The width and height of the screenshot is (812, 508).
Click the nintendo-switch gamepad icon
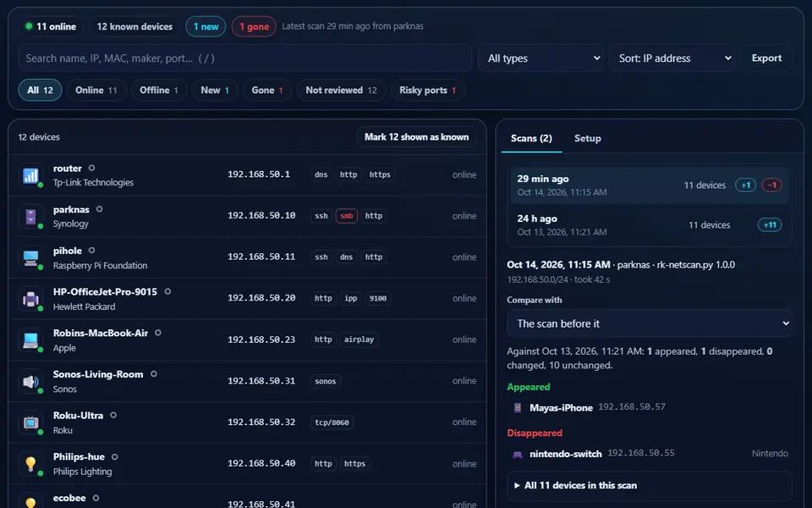(517, 454)
